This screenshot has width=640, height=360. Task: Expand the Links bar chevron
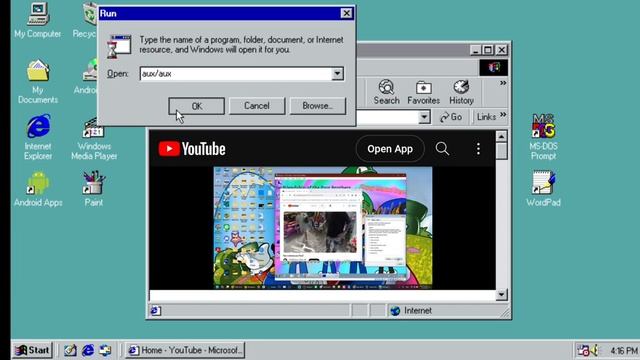point(503,114)
